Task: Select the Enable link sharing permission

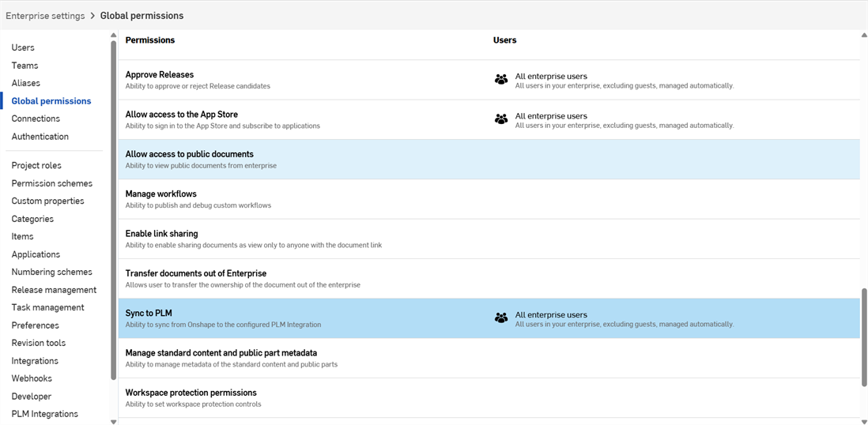Action: 489,239
